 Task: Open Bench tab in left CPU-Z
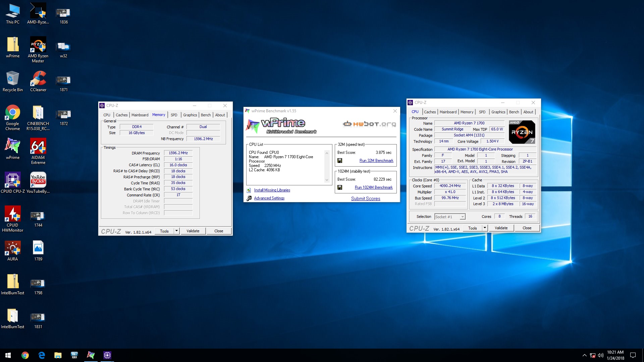click(x=206, y=115)
